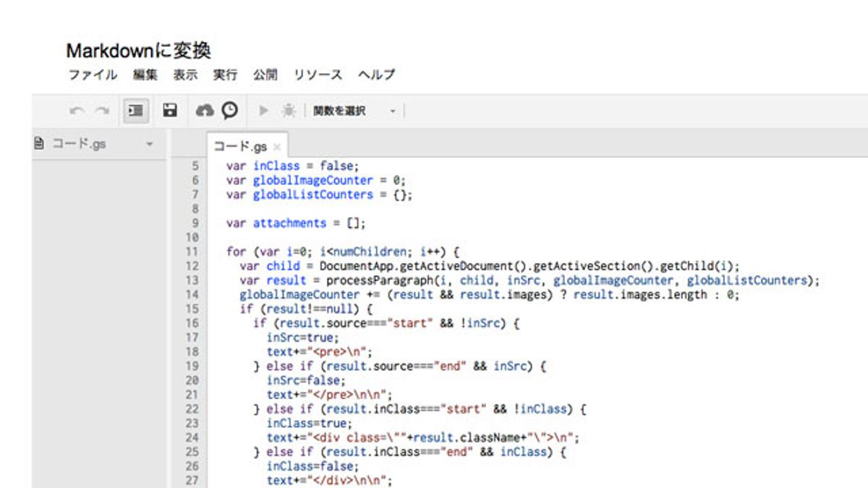Viewport: 868px width, 488px height.
Task: Click the redo arrow icon
Action: click(102, 111)
